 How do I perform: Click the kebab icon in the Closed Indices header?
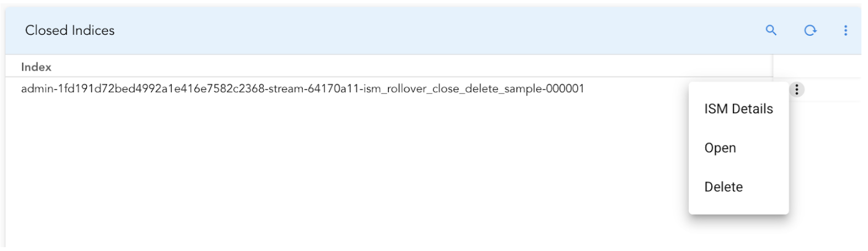845,30
